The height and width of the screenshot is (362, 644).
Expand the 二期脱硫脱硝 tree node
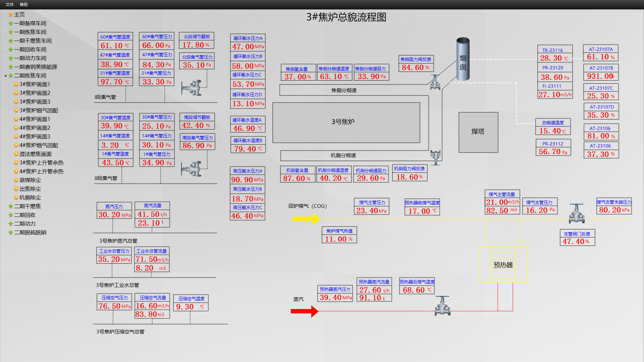click(x=5, y=233)
